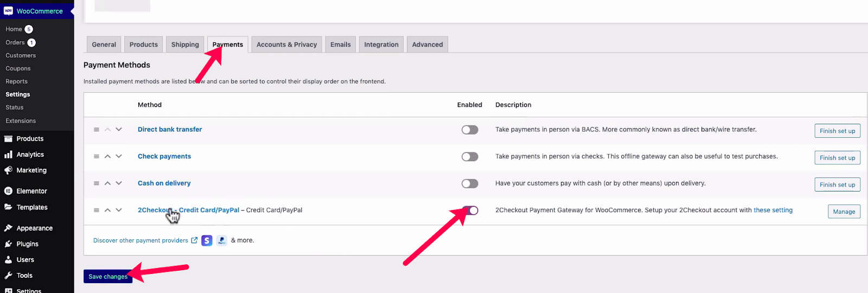Move Check payments up

(107, 156)
